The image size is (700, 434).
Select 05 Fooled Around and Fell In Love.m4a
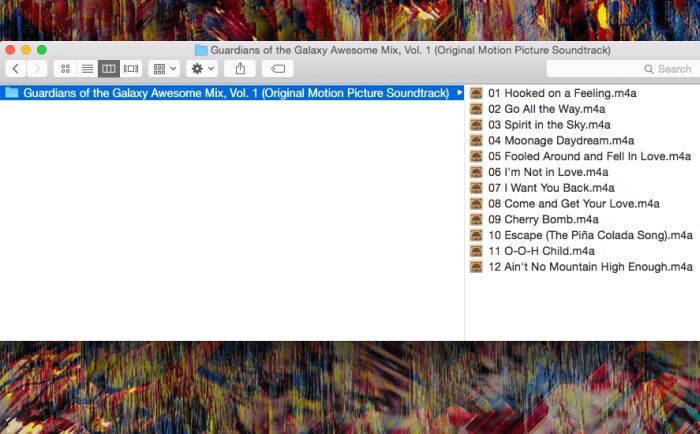click(589, 156)
